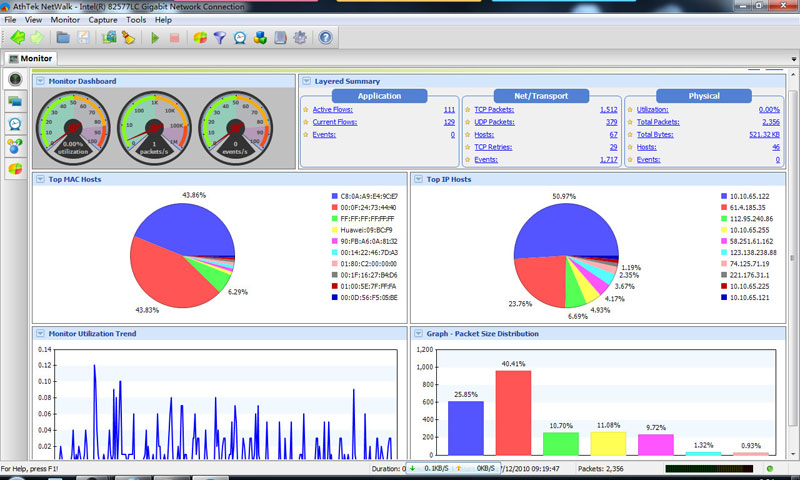
Task: Click the Active Flows link
Action: tap(333, 109)
